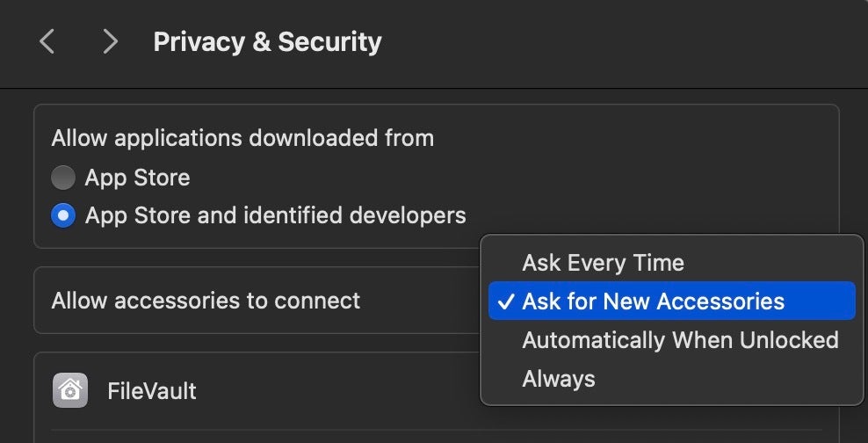Select App Store and identified developers radio button
The image size is (868, 443).
pyautogui.click(x=63, y=215)
